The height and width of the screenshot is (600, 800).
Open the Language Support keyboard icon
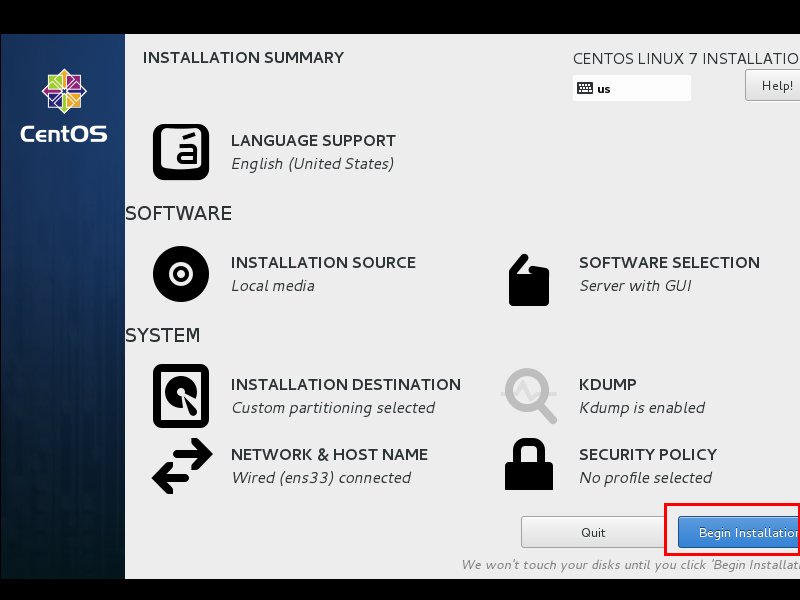(x=181, y=152)
